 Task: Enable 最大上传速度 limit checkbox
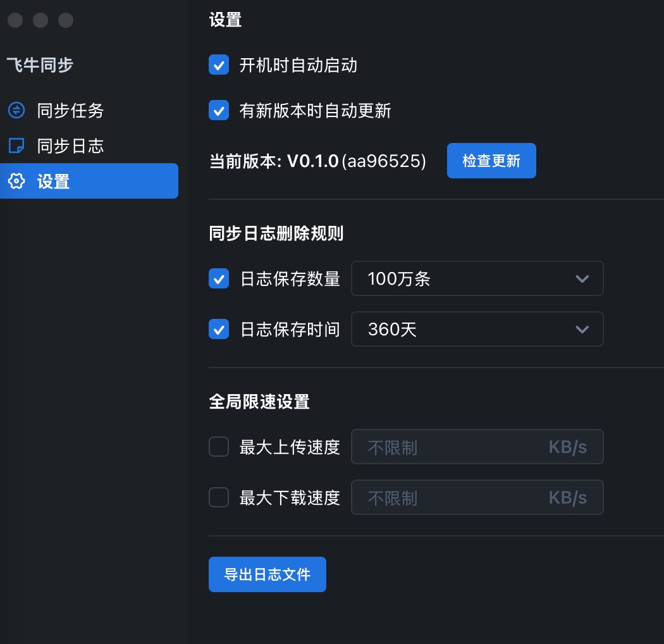tap(219, 447)
